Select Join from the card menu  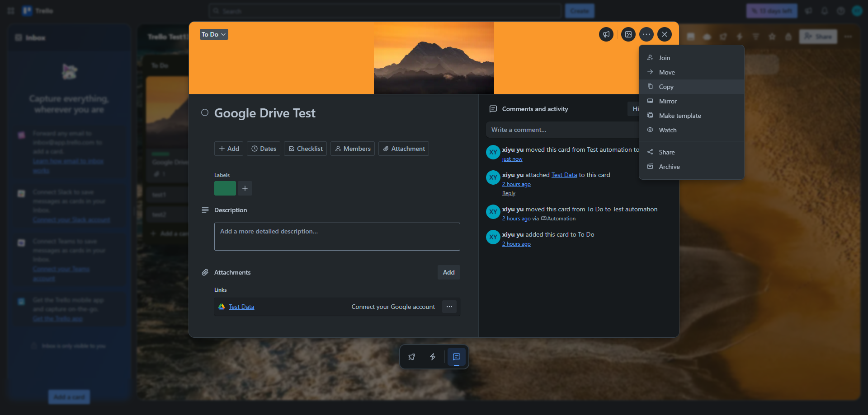click(x=692, y=58)
